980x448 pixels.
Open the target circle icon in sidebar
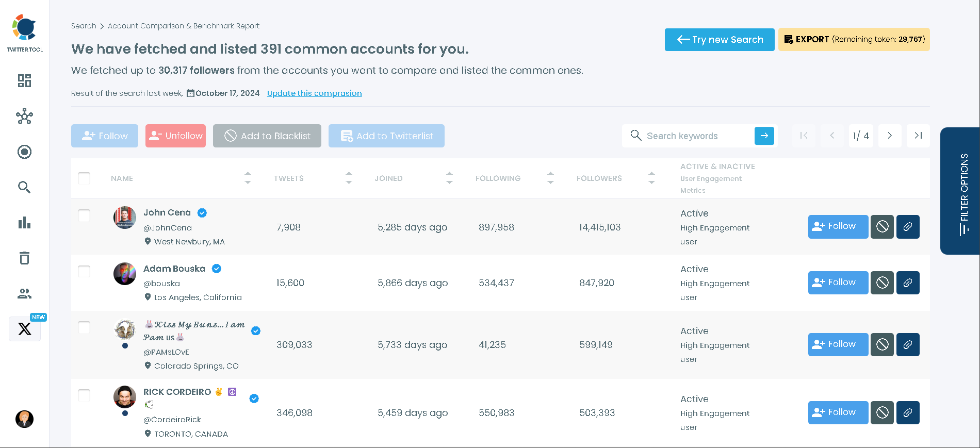[x=24, y=152]
